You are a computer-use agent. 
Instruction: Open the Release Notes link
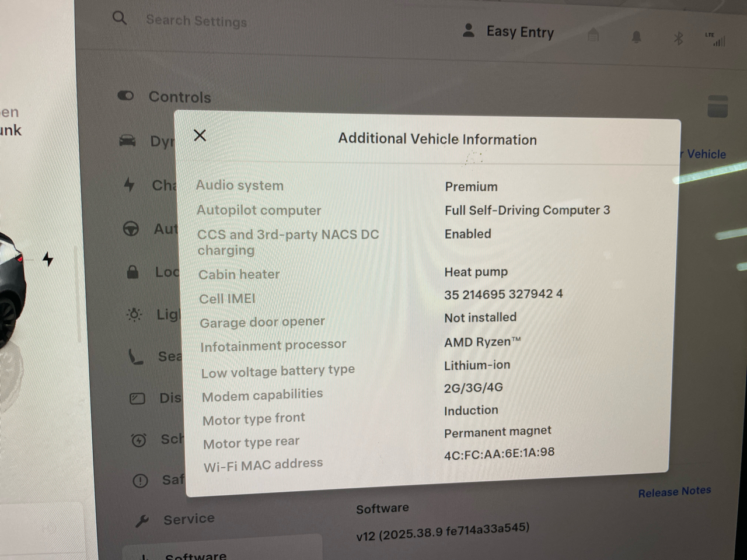pyautogui.click(x=674, y=492)
